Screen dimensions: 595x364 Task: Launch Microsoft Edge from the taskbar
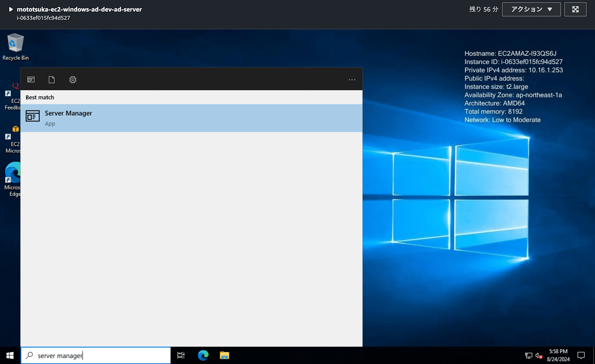203,355
